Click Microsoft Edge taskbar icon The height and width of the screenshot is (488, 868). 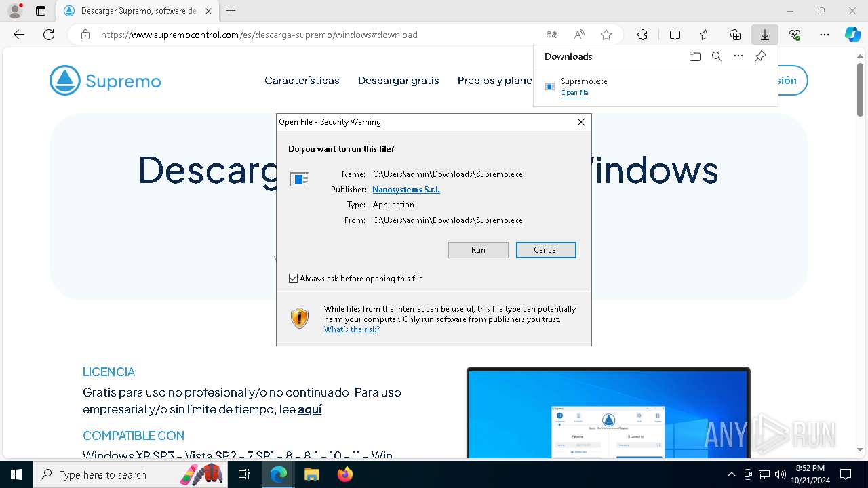click(279, 474)
